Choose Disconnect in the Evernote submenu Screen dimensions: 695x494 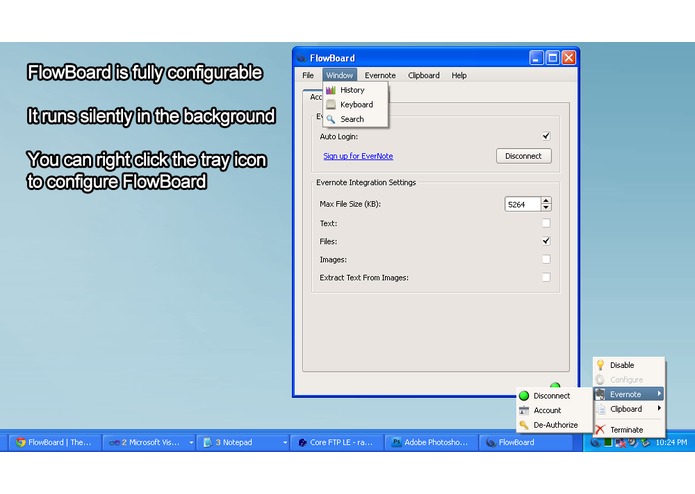click(x=554, y=396)
